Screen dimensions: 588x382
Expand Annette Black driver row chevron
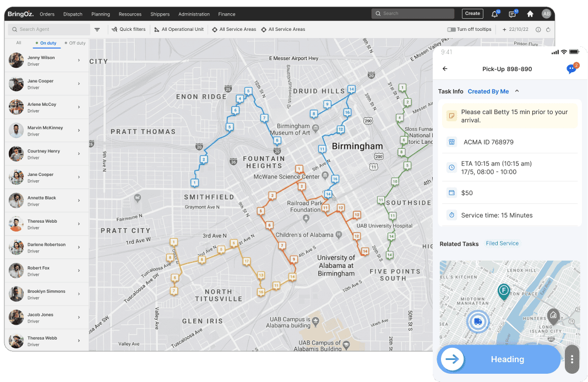[79, 201]
